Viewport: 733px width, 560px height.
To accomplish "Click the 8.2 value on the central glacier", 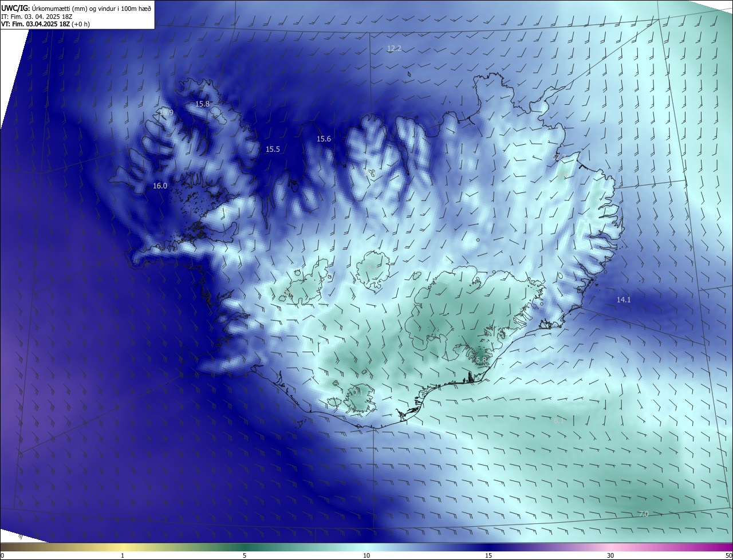I will point(371,267).
